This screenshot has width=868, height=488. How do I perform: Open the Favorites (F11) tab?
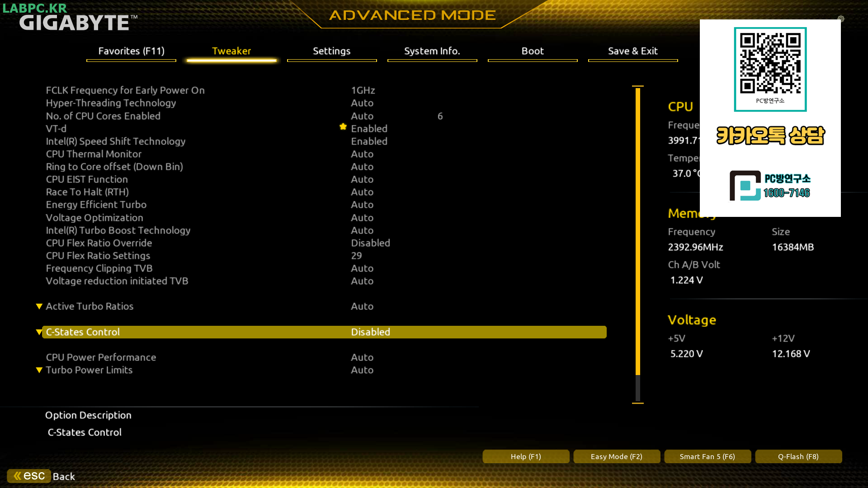pos(131,51)
